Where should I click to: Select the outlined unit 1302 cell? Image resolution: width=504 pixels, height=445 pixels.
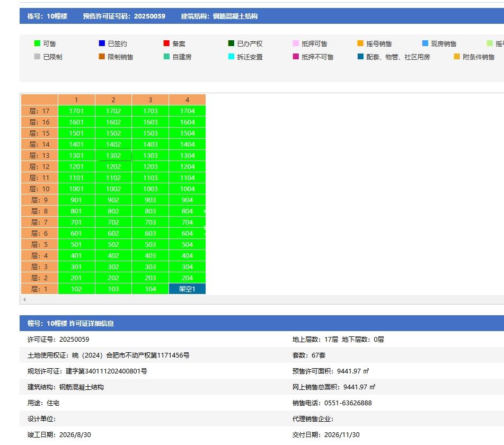tap(113, 156)
